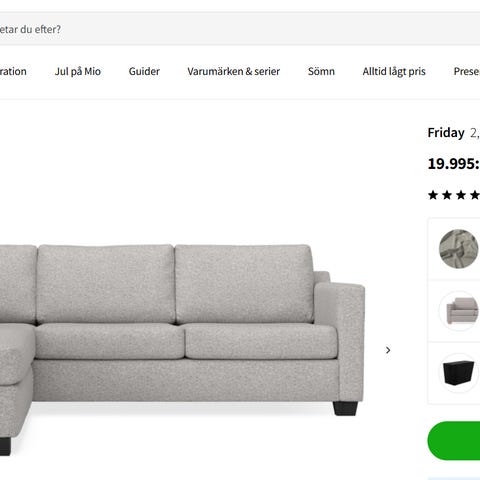This screenshot has height=480, width=480.
Task: Select the grey fabric swatch option
Action: (x=459, y=249)
